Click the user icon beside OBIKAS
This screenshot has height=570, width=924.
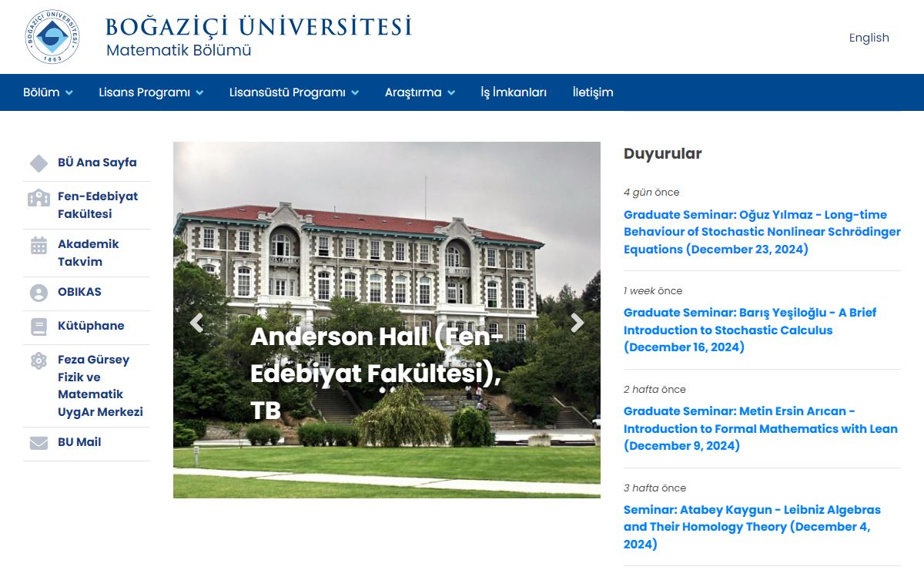pos(38,293)
